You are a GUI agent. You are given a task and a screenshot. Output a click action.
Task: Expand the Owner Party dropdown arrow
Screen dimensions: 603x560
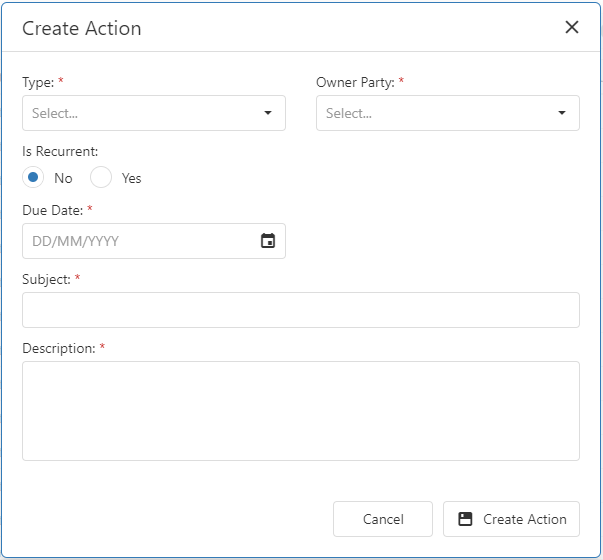pyautogui.click(x=562, y=113)
